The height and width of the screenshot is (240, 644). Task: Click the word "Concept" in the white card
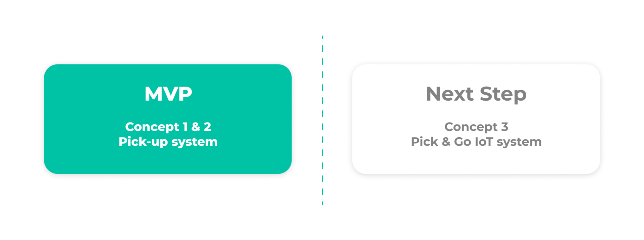pos(471,127)
